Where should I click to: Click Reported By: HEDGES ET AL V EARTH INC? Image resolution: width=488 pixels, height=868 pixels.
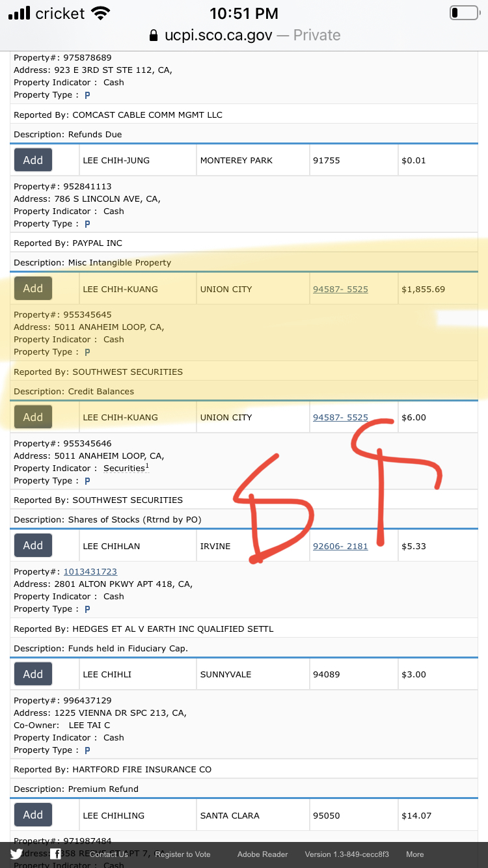(x=144, y=629)
